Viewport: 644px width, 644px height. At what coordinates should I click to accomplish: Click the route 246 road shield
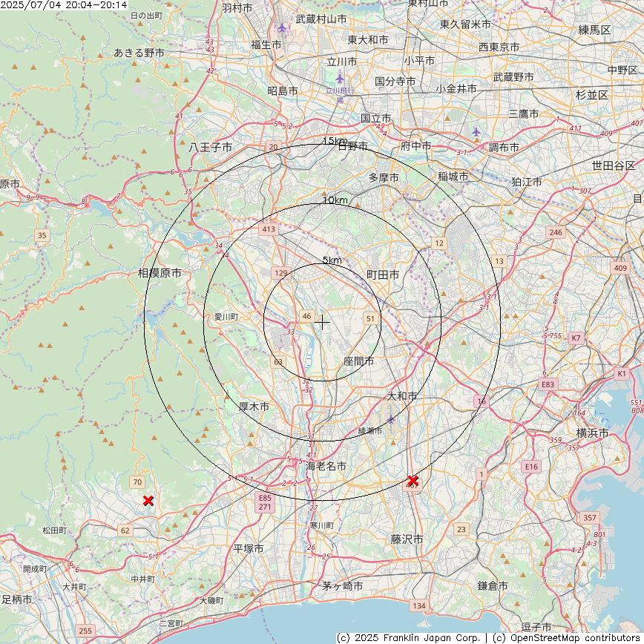click(556, 232)
